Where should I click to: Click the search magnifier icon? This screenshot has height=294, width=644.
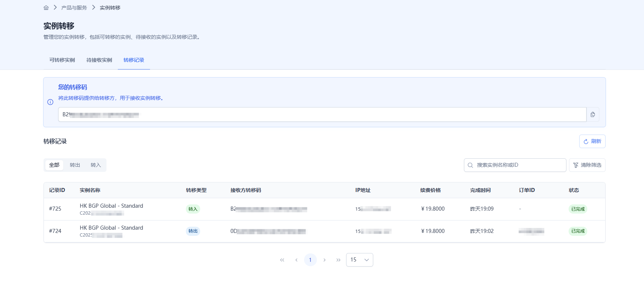click(471, 165)
